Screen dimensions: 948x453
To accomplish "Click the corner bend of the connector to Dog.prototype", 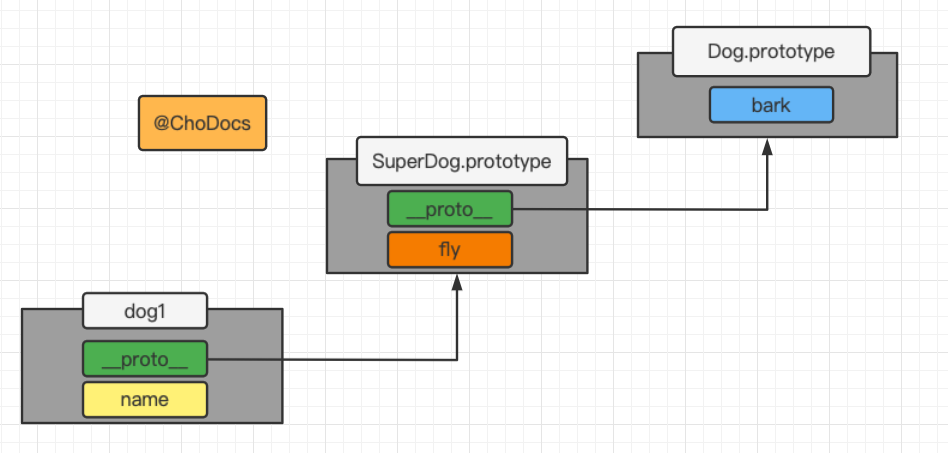I will click(768, 209).
